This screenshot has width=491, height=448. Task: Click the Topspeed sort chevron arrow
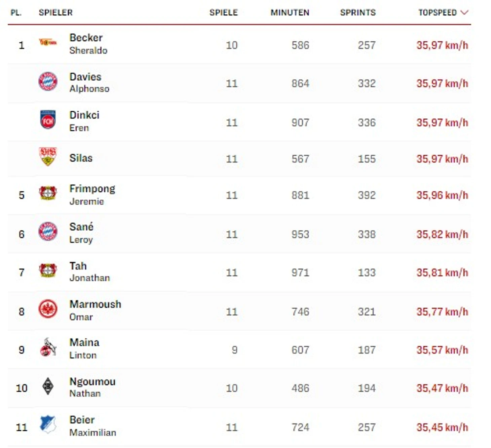[x=464, y=12]
